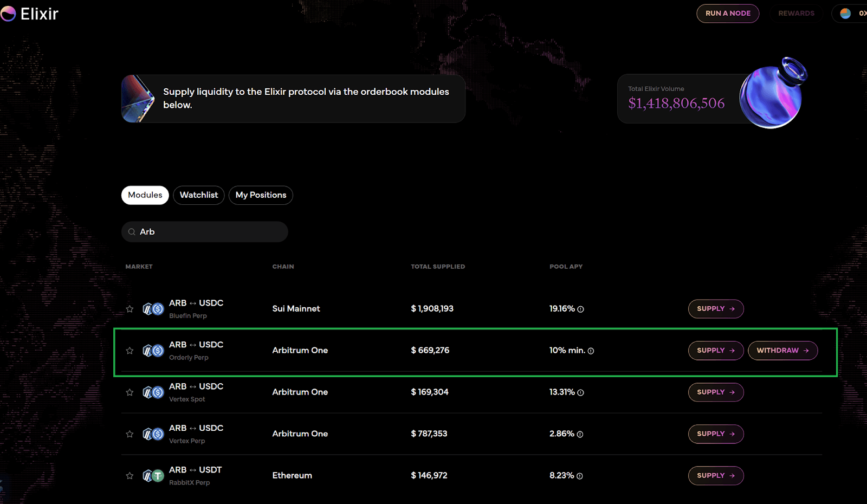Image resolution: width=867 pixels, height=504 pixels.
Task: Click the Bluefin Perp ARB-USDC token pair icon
Action: click(x=153, y=309)
